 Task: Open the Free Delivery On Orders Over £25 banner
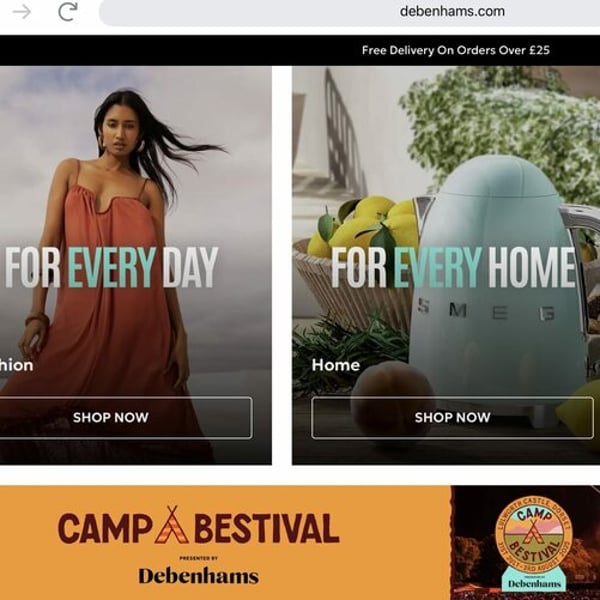tap(455, 50)
